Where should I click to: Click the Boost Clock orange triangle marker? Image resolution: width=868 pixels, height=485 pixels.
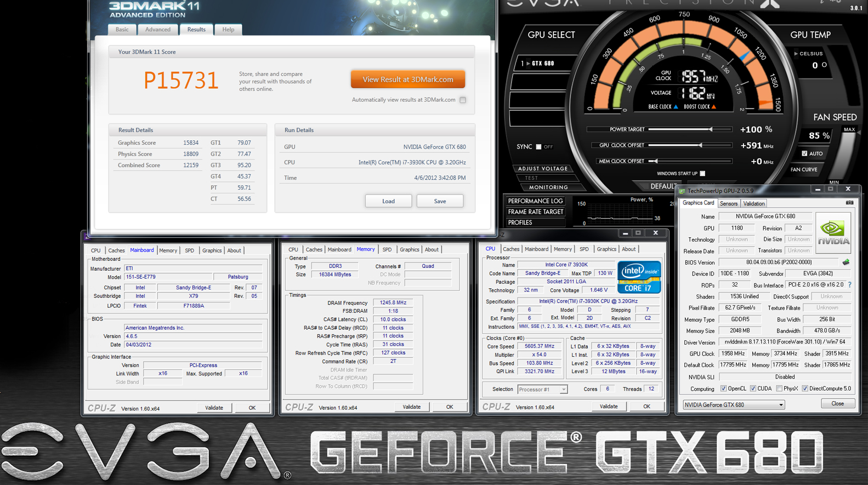(x=713, y=107)
